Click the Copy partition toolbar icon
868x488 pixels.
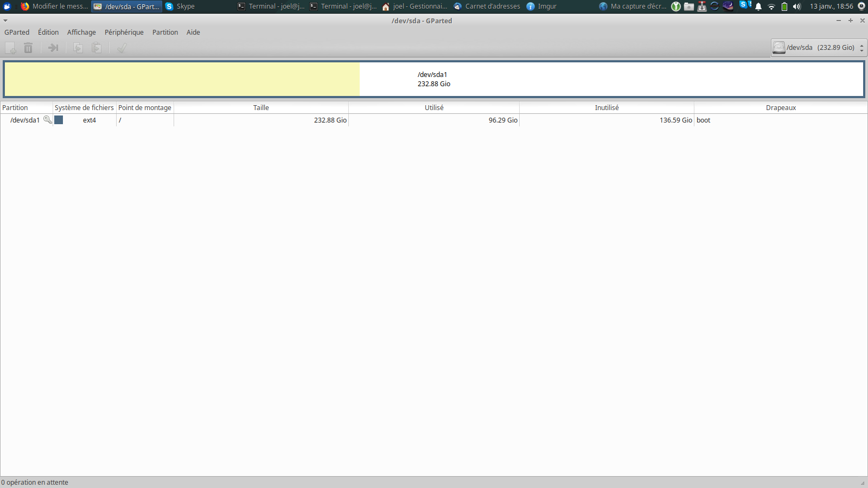[78, 48]
